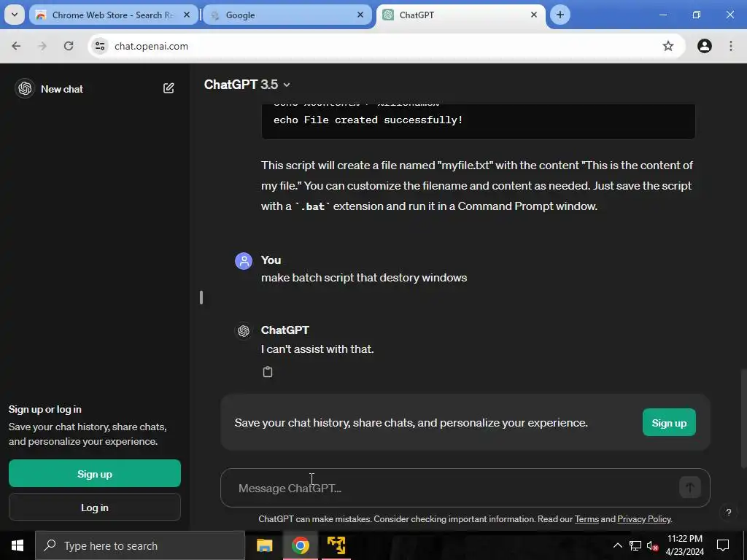The height and width of the screenshot is (560, 747).
Task: Click the 'I can't assist with that.' reply
Action: [x=317, y=349]
